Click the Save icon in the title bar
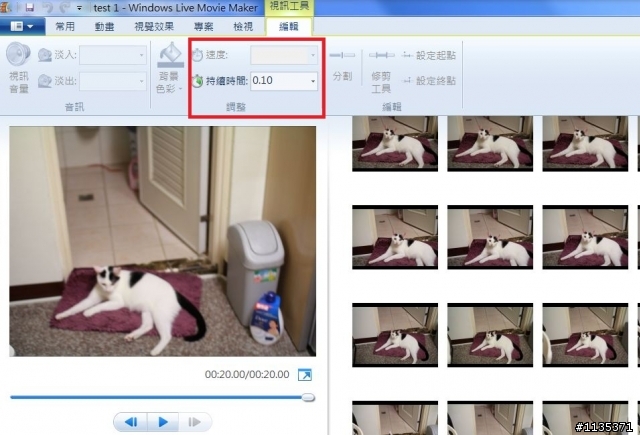The height and width of the screenshot is (435, 640). (x=29, y=7)
